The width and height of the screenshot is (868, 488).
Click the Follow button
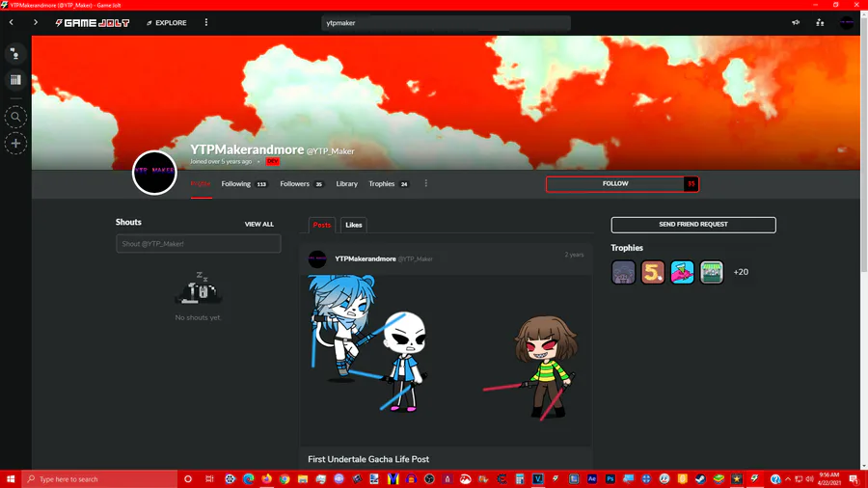coord(615,183)
